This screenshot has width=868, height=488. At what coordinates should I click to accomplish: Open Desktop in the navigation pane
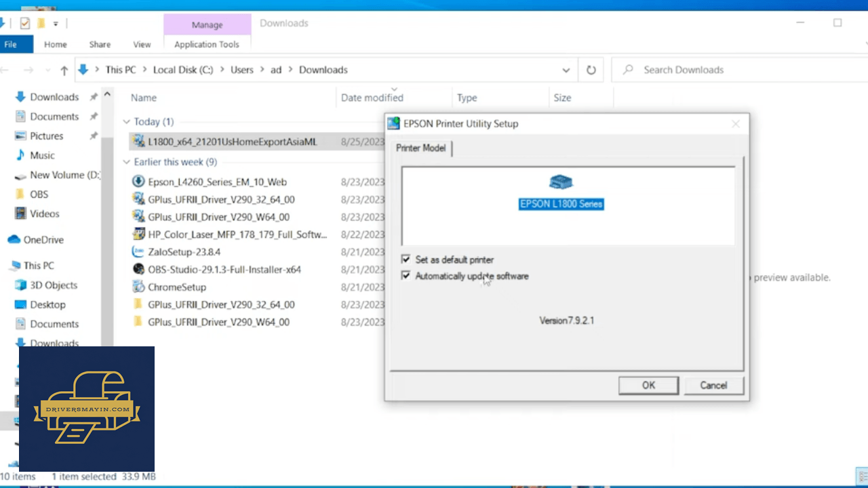coord(47,304)
